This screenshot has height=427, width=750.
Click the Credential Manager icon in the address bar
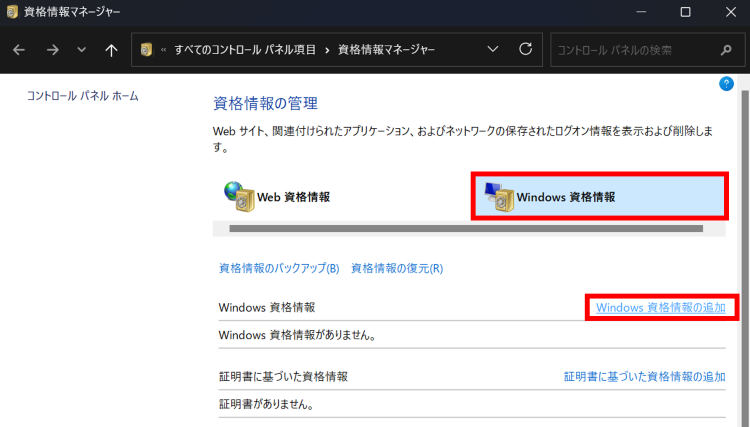click(146, 50)
